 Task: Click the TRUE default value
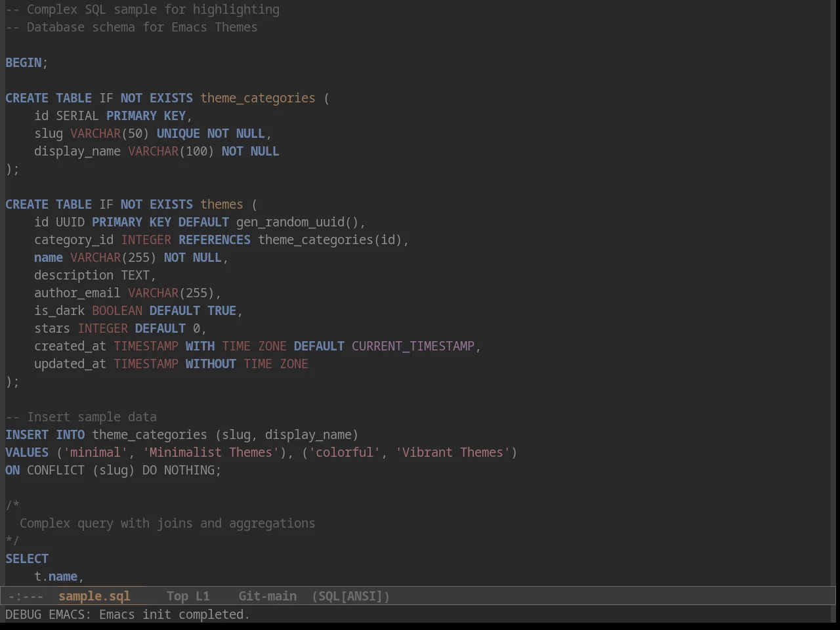[x=222, y=310]
